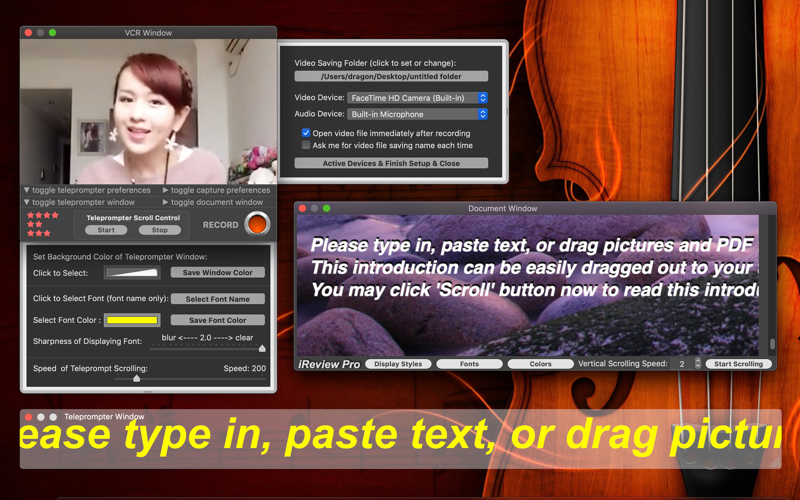
Task: Click the Start Scrolling button
Action: (738, 364)
